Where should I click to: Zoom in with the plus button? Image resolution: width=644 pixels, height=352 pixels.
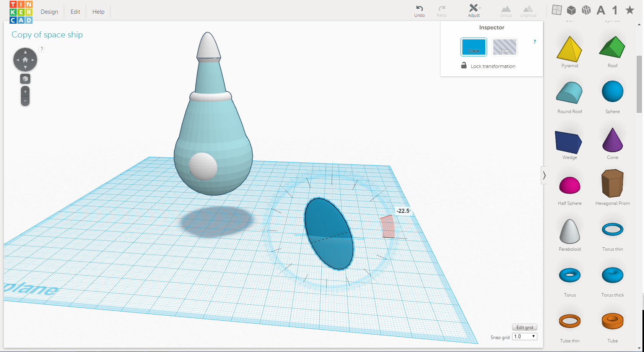25,92
